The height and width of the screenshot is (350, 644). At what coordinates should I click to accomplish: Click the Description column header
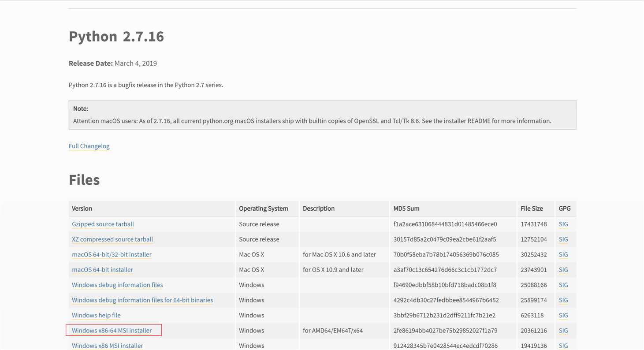click(x=319, y=209)
